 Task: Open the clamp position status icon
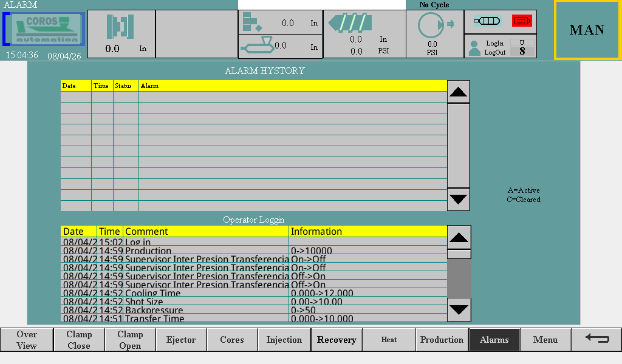pyautogui.click(x=120, y=27)
